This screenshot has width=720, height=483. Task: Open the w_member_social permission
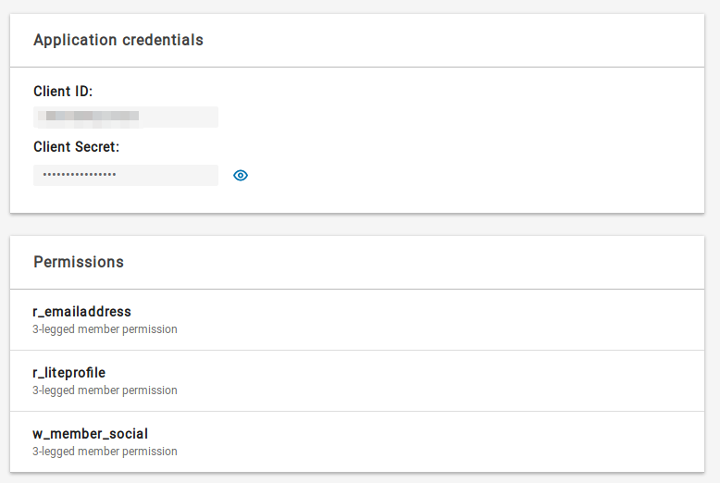90,434
